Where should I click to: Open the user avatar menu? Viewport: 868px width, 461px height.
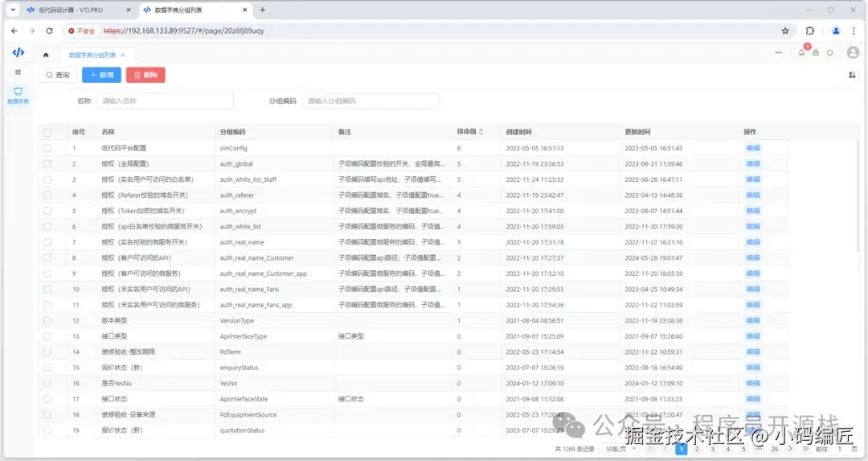tap(853, 52)
